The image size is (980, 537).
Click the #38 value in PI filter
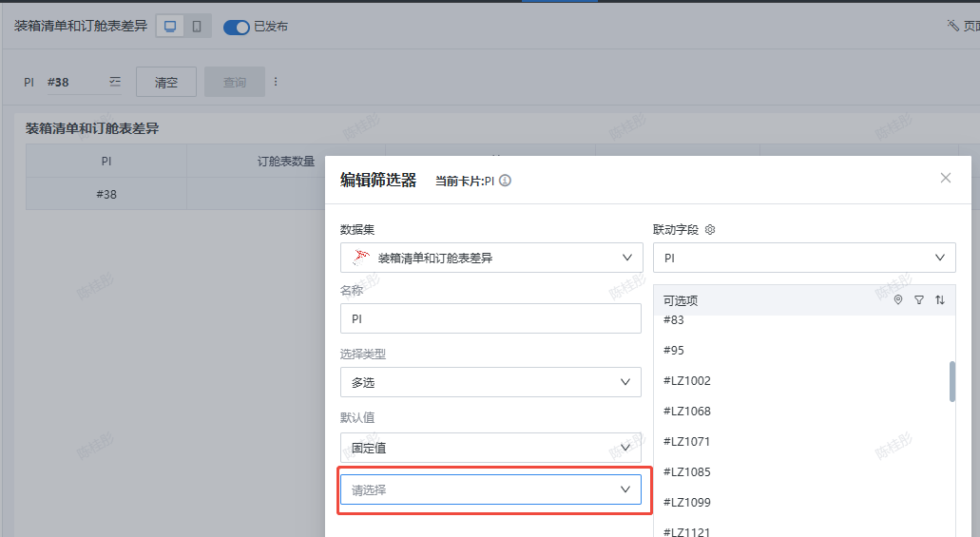click(x=58, y=82)
